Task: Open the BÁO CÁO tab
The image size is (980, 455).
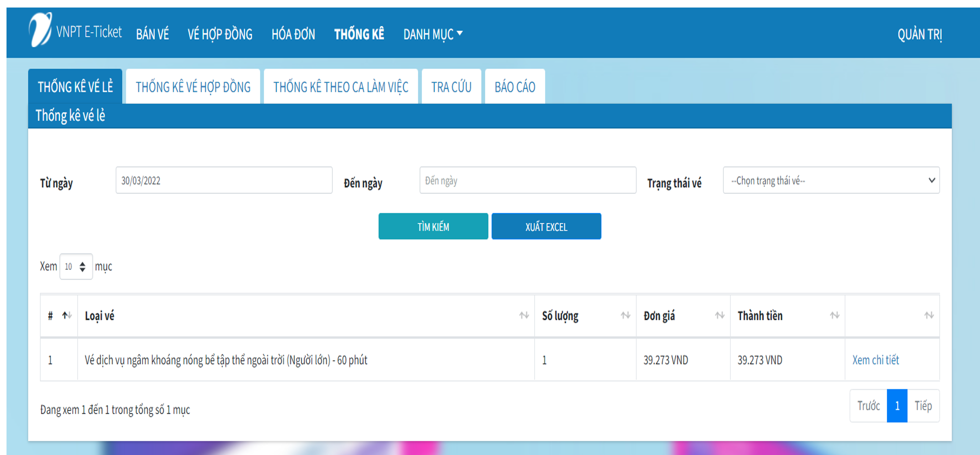Action: [x=514, y=87]
